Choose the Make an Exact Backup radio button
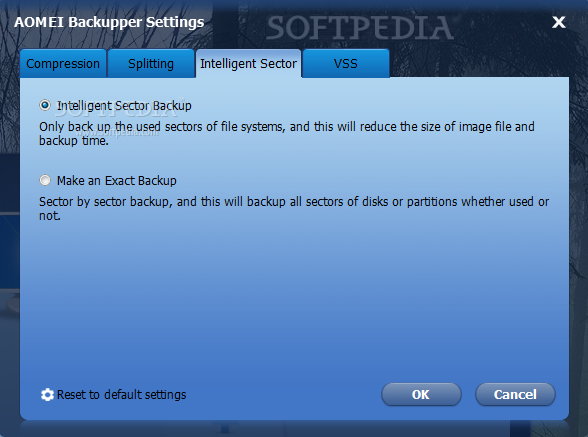The width and height of the screenshot is (588, 437). pos(45,180)
